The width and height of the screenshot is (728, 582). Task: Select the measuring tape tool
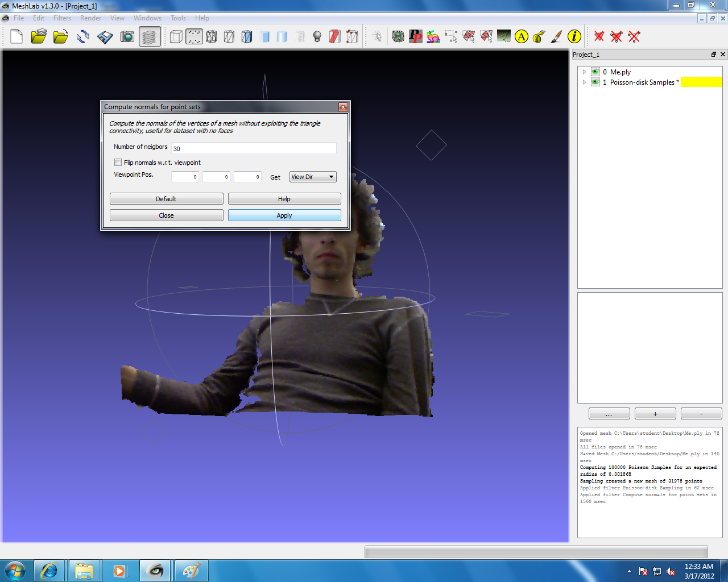tap(539, 37)
